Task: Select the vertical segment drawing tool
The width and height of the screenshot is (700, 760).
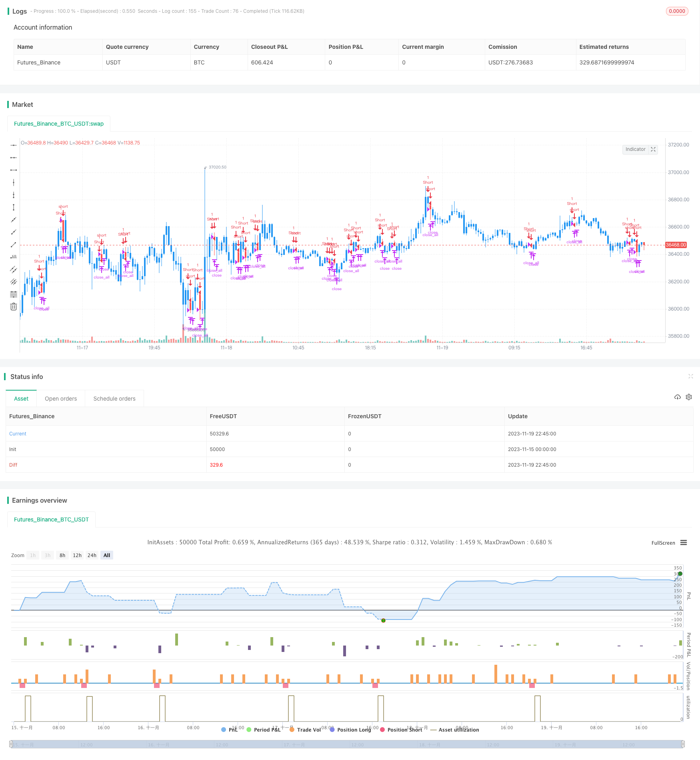Action: pyautogui.click(x=14, y=207)
